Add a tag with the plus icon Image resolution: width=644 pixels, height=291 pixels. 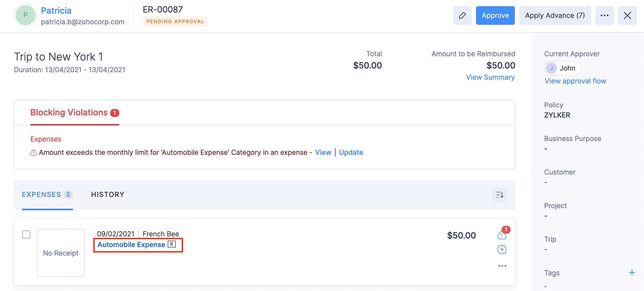632,273
